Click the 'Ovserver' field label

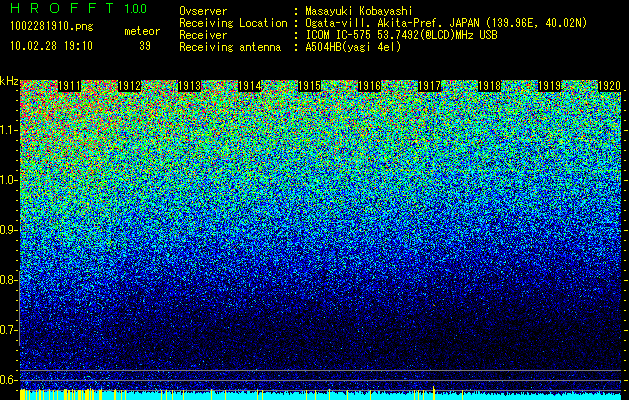point(203,11)
